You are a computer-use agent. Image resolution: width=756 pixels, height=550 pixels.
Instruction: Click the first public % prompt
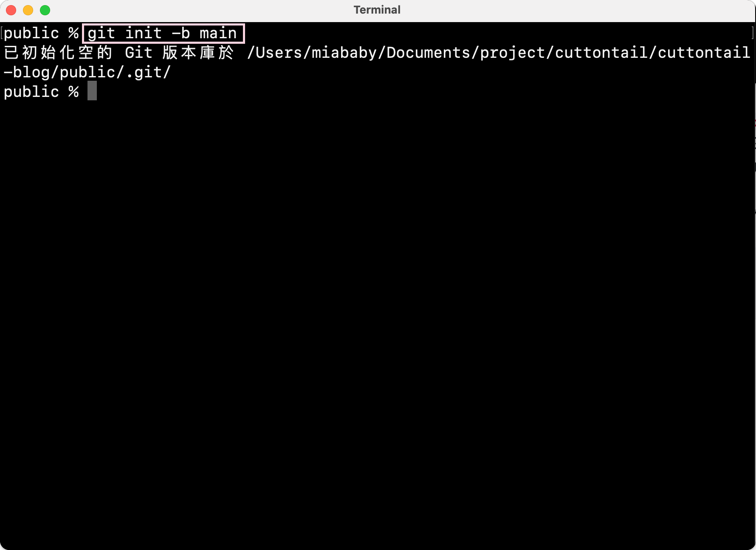[42, 33]
